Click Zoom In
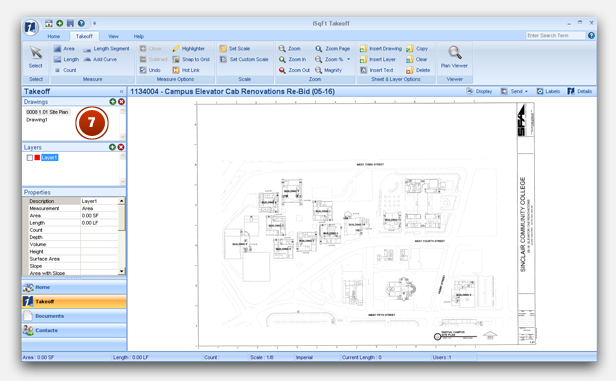Image resolution: width=616 pixels, height=381 pixels. [292, 59]
